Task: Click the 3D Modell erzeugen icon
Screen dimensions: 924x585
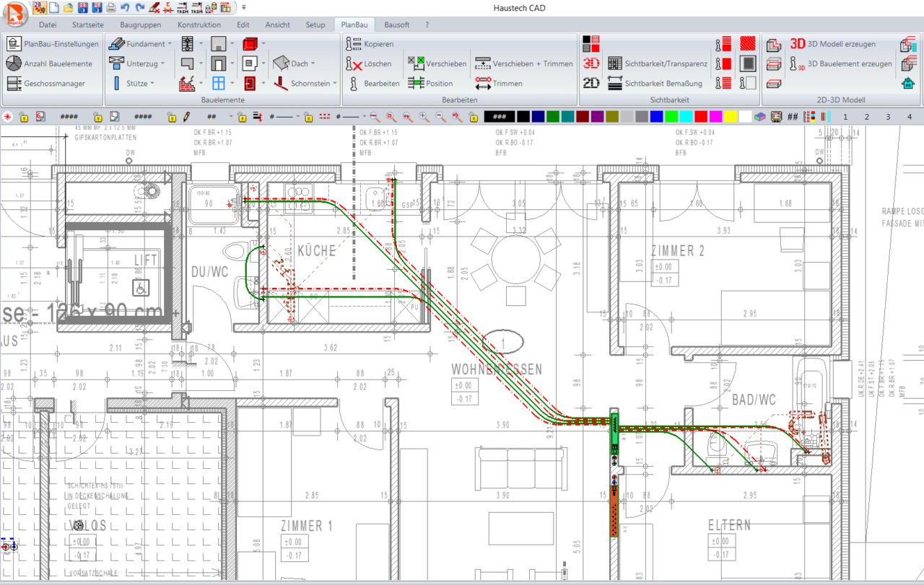Action: coord(798,44)
